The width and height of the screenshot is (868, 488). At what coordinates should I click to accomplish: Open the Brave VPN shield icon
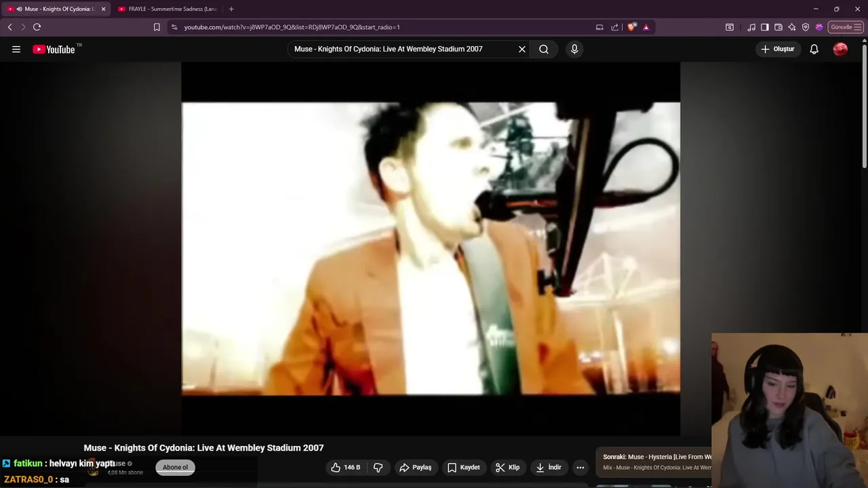[x=806, y=27]
